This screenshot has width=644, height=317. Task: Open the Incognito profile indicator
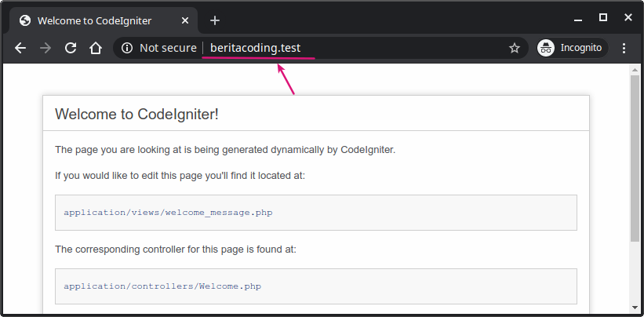570,48
